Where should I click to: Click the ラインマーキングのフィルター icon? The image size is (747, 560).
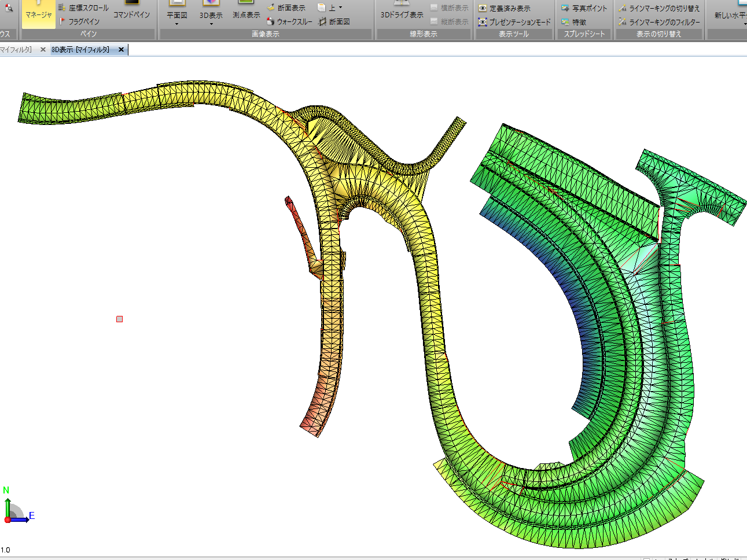coord(622,22)
